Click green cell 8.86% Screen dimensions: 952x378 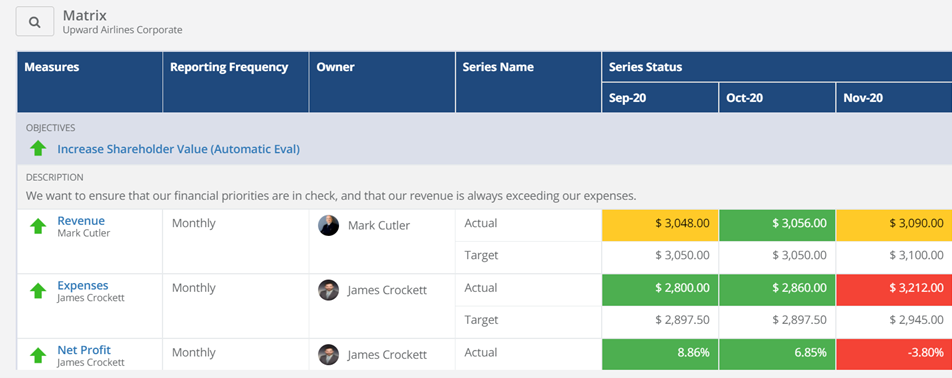tap(660, 354)
